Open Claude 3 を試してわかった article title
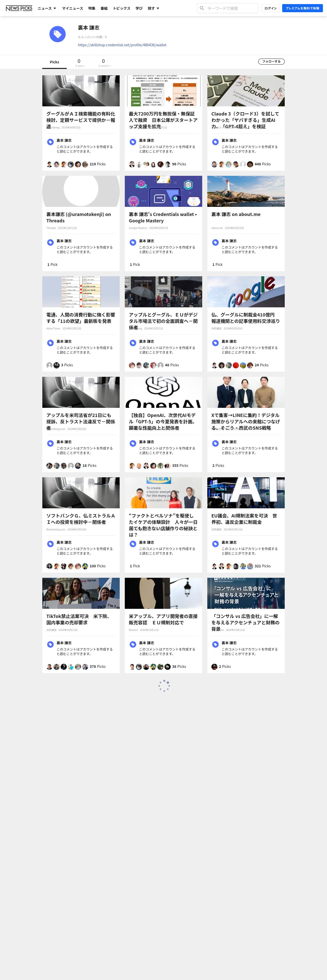This screenshot has width=327, height=980. 246,120
